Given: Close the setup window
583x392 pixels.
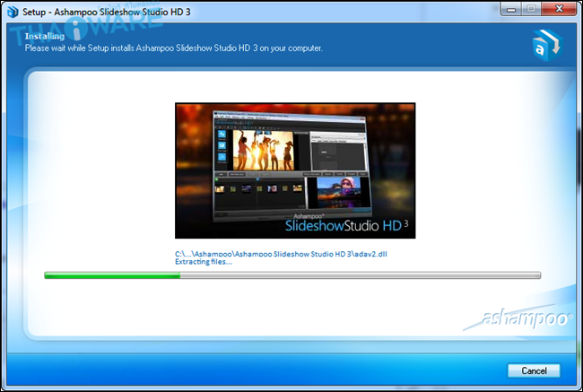Looking at the screenshot, I should (559, 9).
